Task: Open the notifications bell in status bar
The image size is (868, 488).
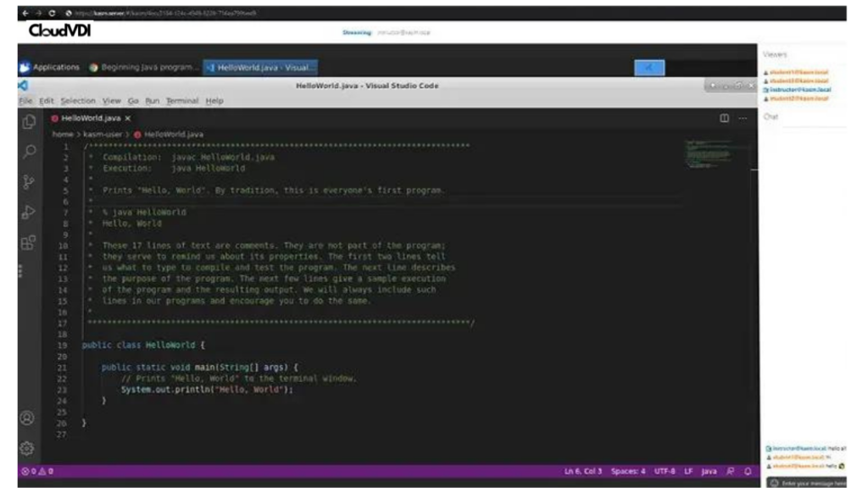Action: 748,471
